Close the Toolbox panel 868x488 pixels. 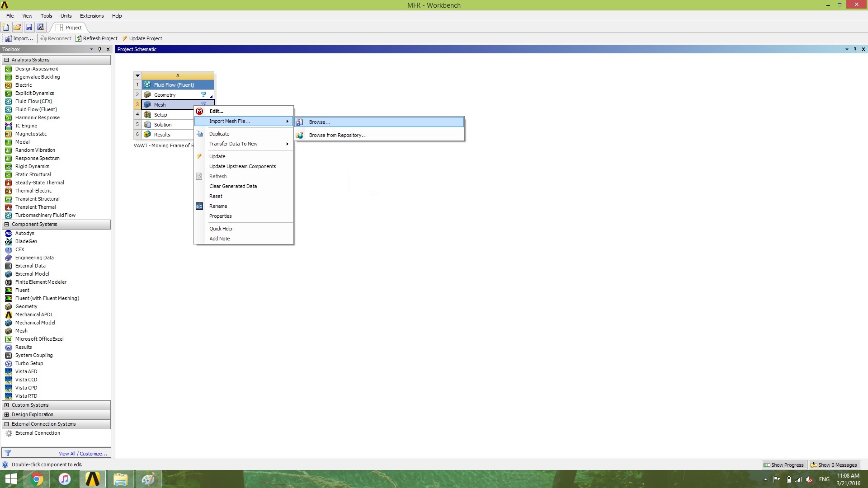pyautogui.click(x=108, y=49)
